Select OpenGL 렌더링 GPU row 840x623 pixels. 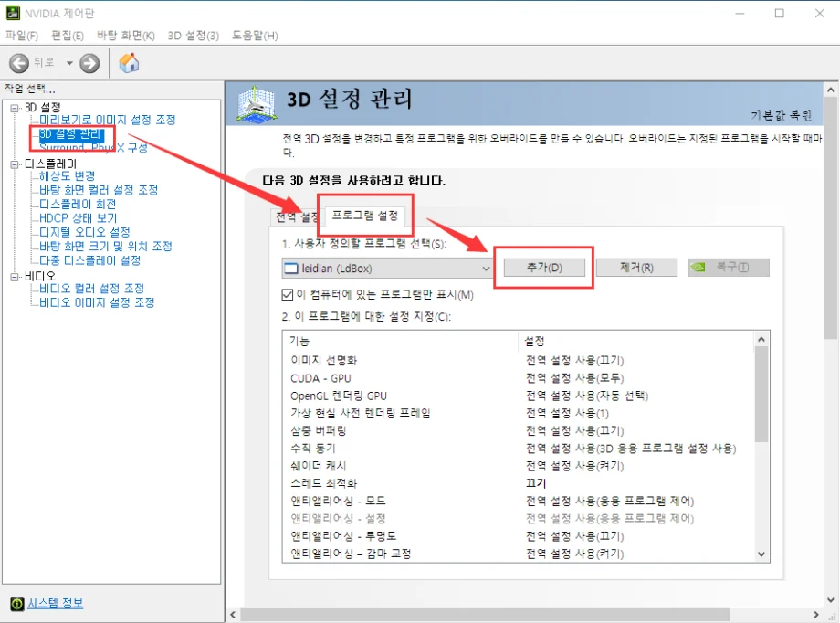(x=518, y=396)
